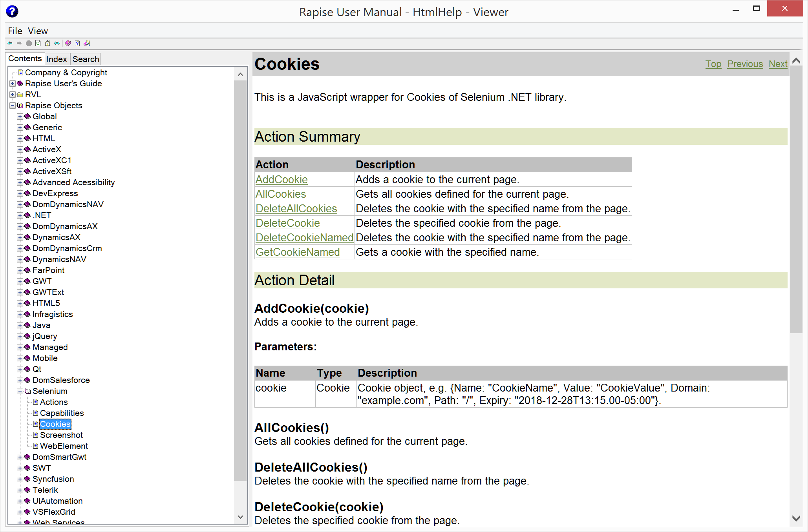Image resolution: width=808 pixels, height=532 pixels.
Task: Click the Search book magnifier icon
Action: (x=87, y=44)
